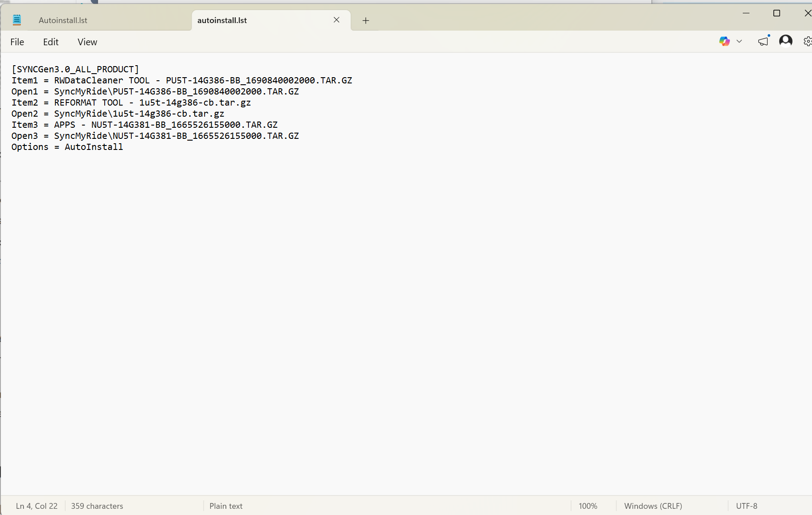The height and width of the screenshot is (515, 812).
Task: Open the File menu
Action: click(17, 42)
